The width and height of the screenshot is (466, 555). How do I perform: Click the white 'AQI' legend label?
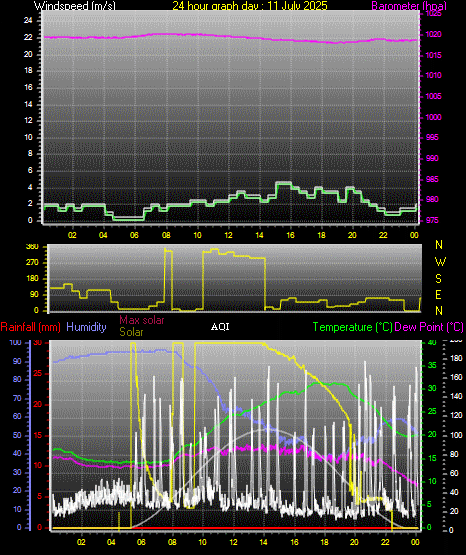point(220,327)
